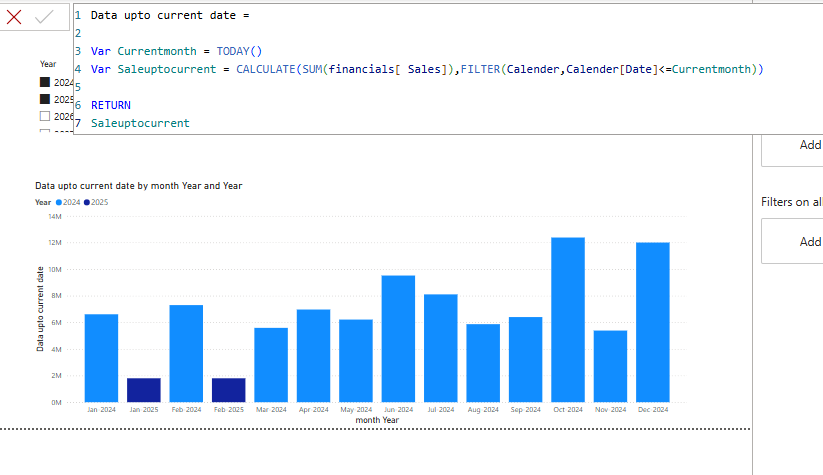Select the Nov 2024 bar
This screenshot has height=475, width=823.
click(x=610, y=366)
